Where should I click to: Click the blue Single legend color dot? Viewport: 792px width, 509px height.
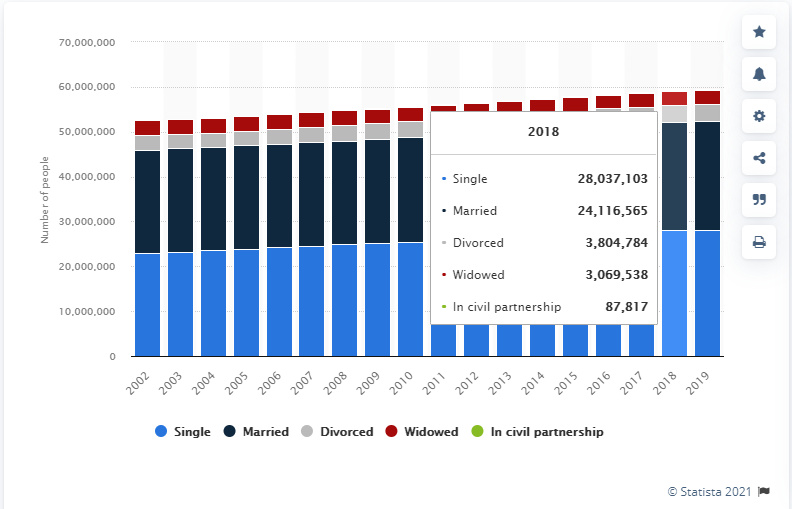click(x=161, y=431)
